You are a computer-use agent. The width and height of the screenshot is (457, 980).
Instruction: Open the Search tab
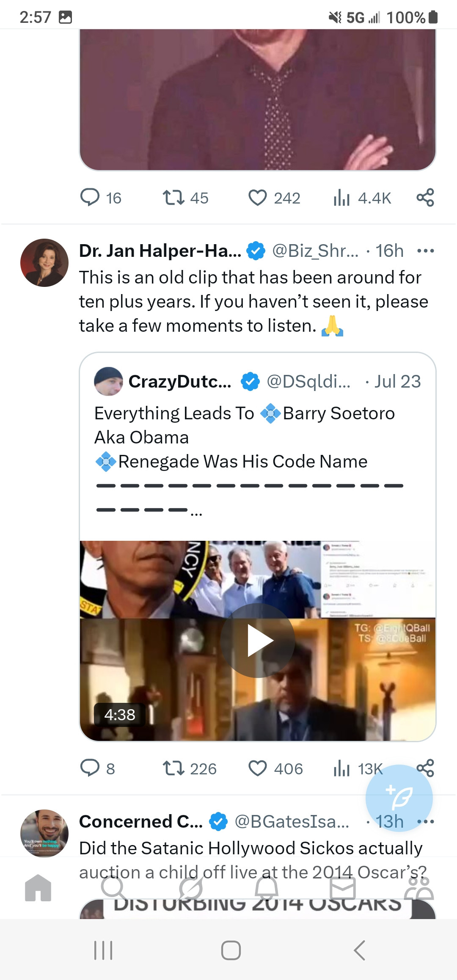click(x=113, y=888)
